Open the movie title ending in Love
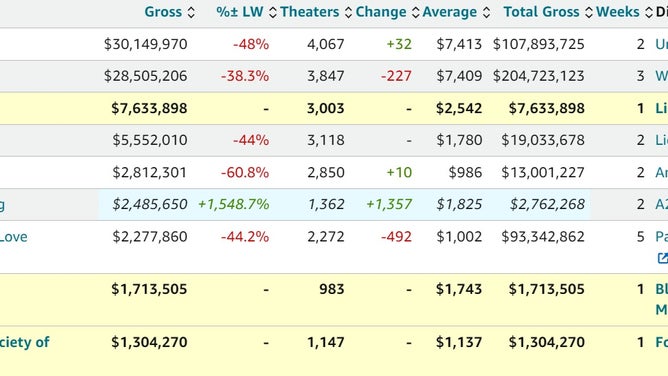Screen dimensions: 668x376 point(14,237)
